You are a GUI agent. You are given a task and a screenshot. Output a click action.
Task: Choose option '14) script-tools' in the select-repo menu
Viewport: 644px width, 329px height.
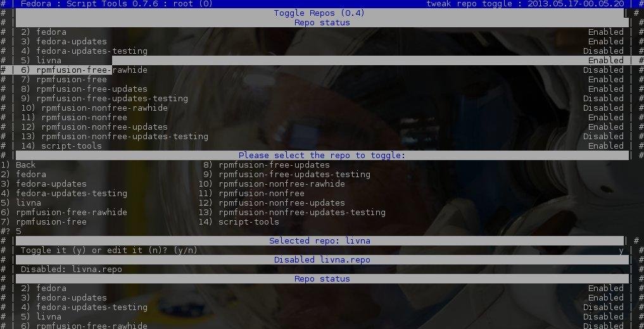pyautogui.click(x=239, y=221)
